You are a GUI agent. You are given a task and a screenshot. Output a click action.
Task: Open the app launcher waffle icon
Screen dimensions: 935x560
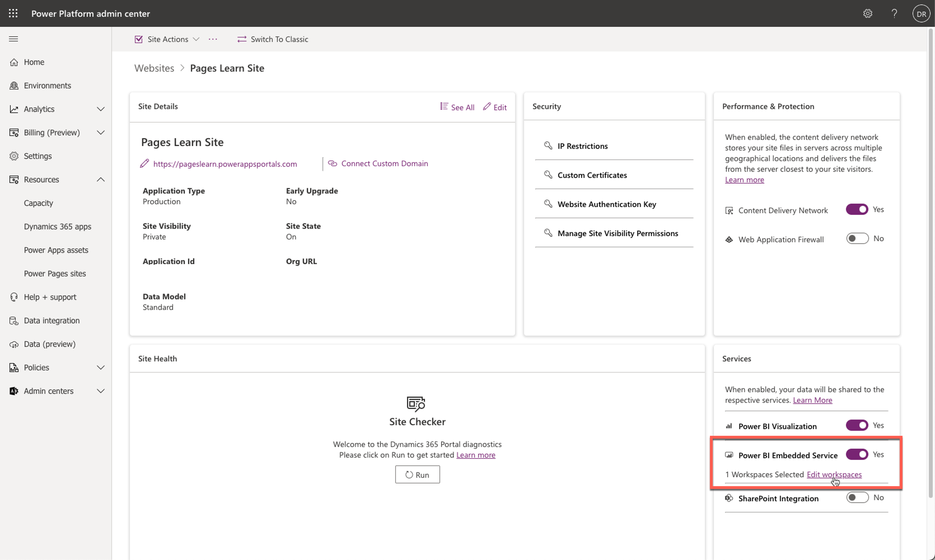click(x=13, y=14)
